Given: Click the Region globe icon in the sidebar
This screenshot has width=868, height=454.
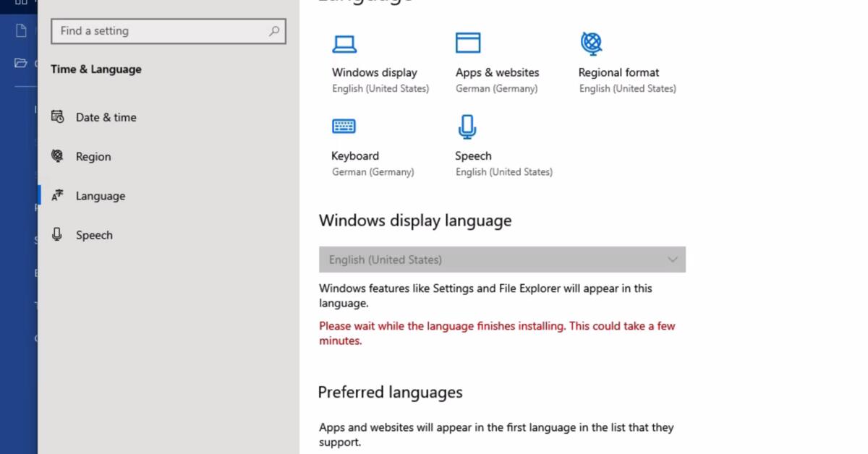Looking at the screenshot, I should 57,156.
